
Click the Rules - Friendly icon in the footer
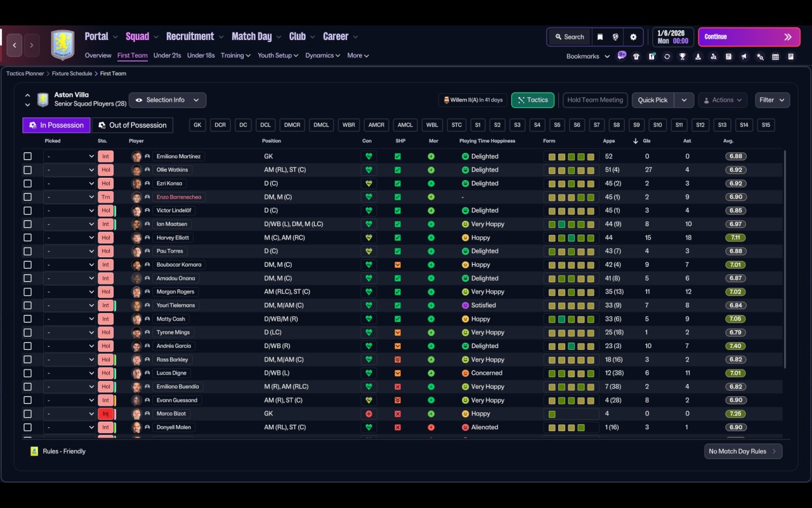pyautogui.click(x=34, y=451)
